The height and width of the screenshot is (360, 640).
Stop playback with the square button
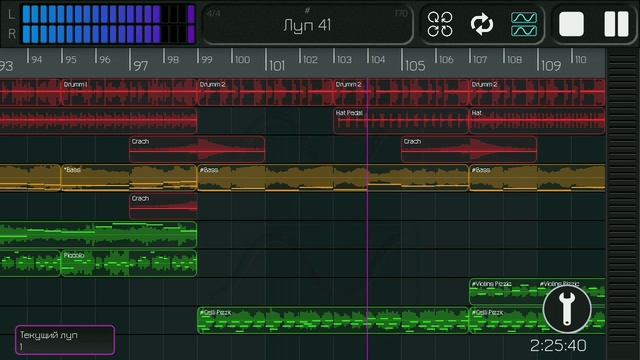pyautogui.click(x=571, y=24)
